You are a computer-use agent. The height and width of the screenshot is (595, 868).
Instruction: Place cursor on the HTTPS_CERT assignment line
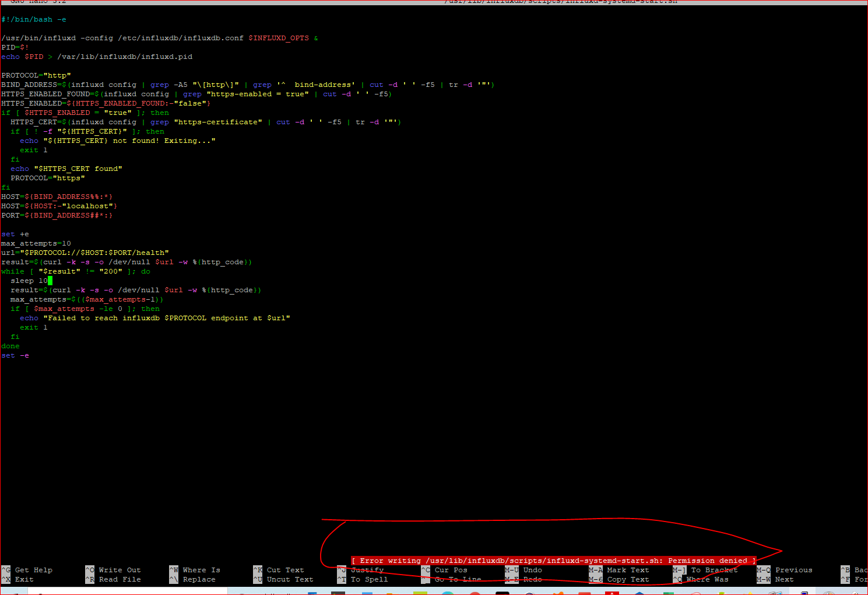tap(206, 122)
